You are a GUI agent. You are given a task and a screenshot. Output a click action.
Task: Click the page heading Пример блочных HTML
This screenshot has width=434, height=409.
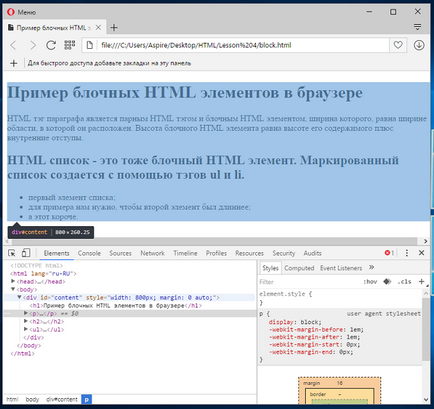click(185, 92)
